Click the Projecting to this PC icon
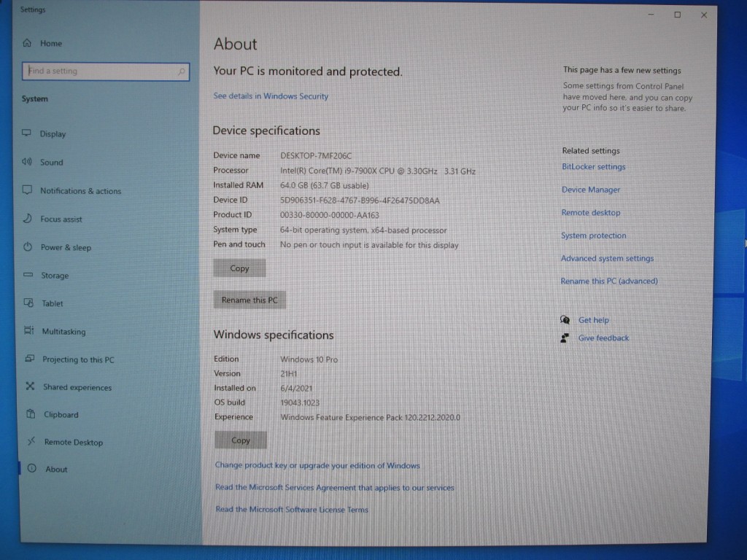747x560 pixels. point(29,358)
